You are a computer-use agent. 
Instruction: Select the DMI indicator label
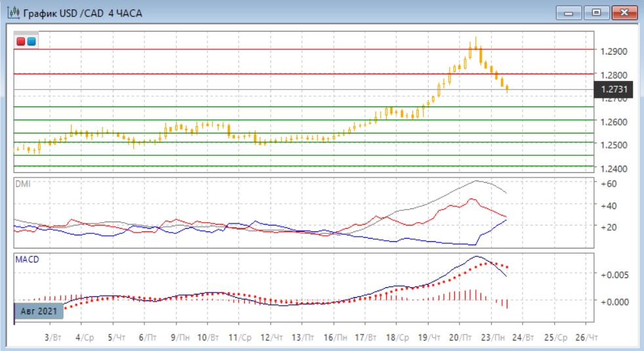click(22, 183)
